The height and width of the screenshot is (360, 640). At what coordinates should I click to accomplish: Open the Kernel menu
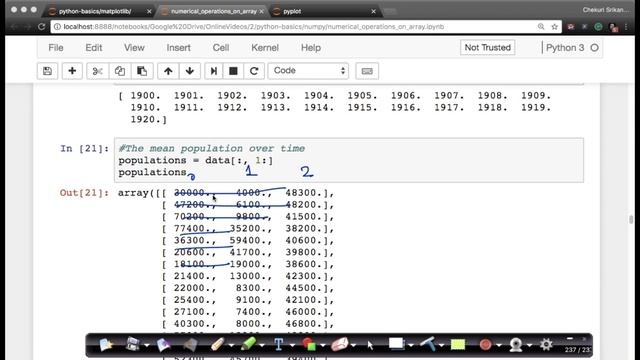(x=265, y=48)
